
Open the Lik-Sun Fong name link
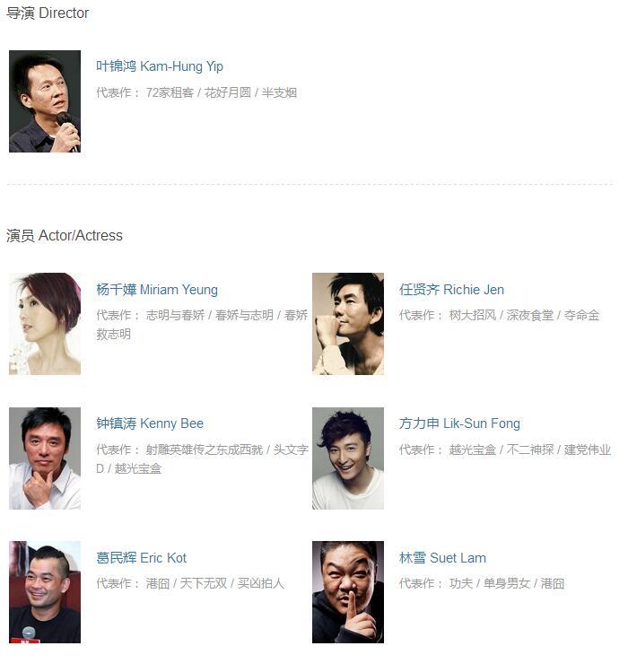[459, 423]
